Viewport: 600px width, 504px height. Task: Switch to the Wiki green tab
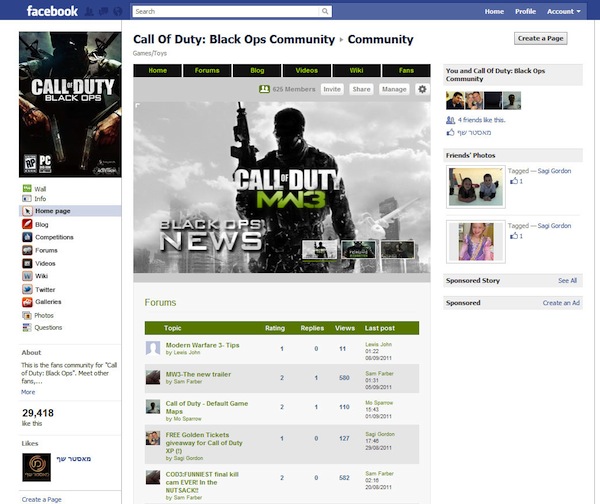[x=356, y=70]
